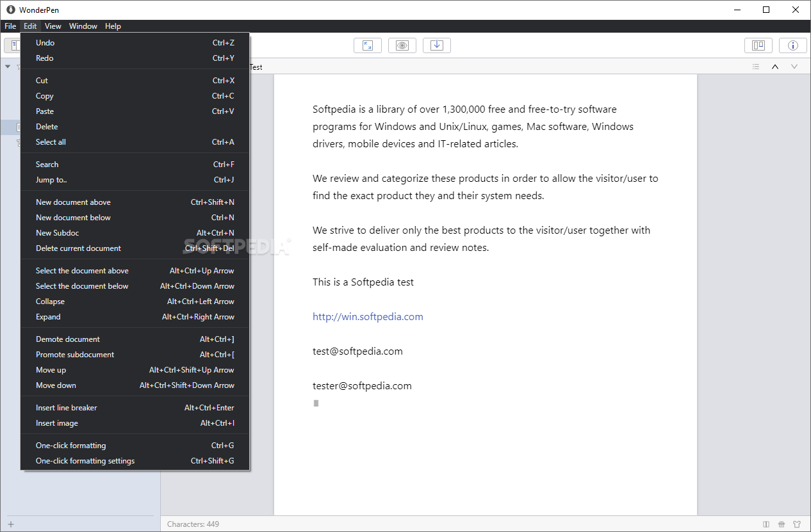Choose Move down menu entry

135,385
